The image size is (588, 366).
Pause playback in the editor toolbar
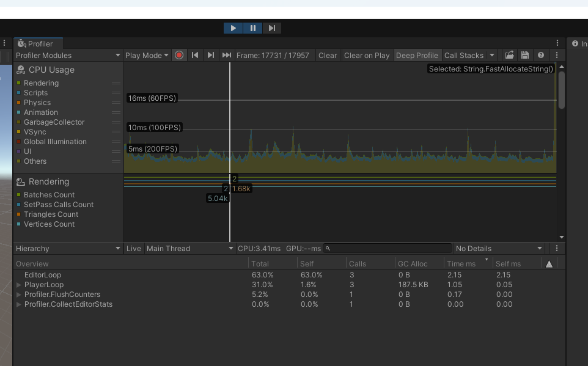252,27
